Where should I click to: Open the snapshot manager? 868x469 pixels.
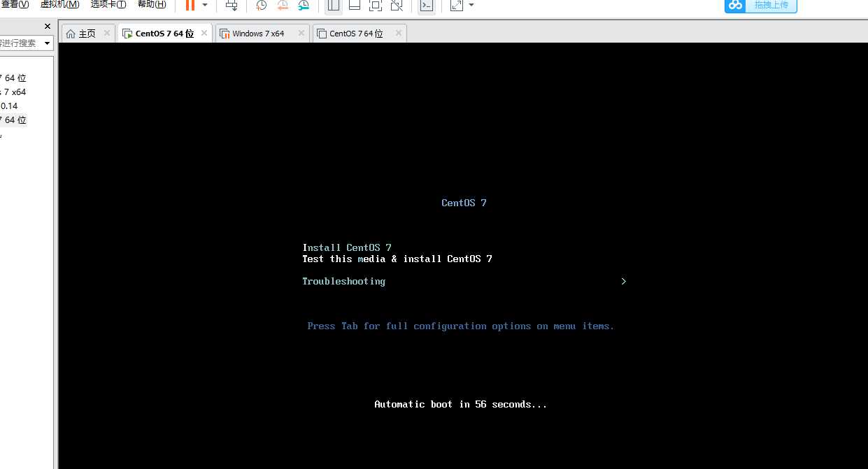pos(304,6)
